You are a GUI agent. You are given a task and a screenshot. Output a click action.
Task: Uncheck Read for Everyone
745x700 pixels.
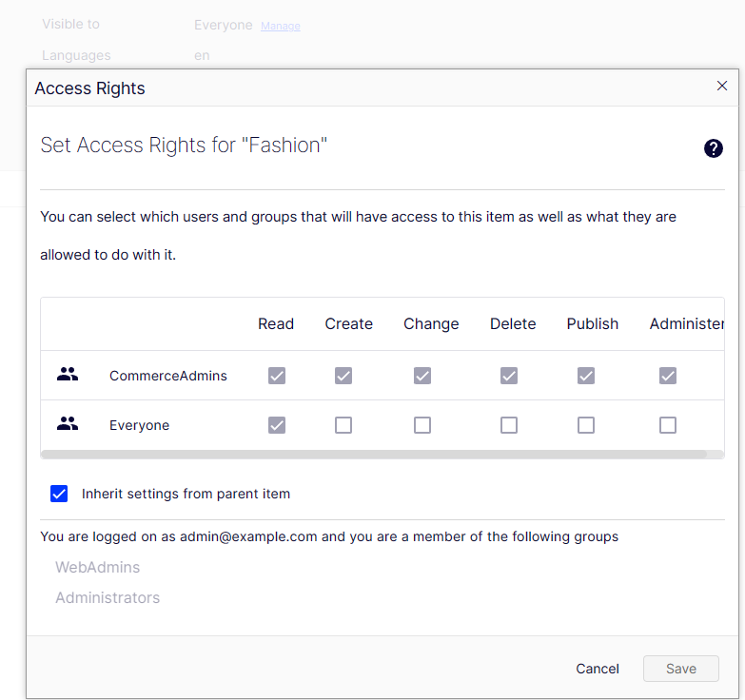pos(277,425)
